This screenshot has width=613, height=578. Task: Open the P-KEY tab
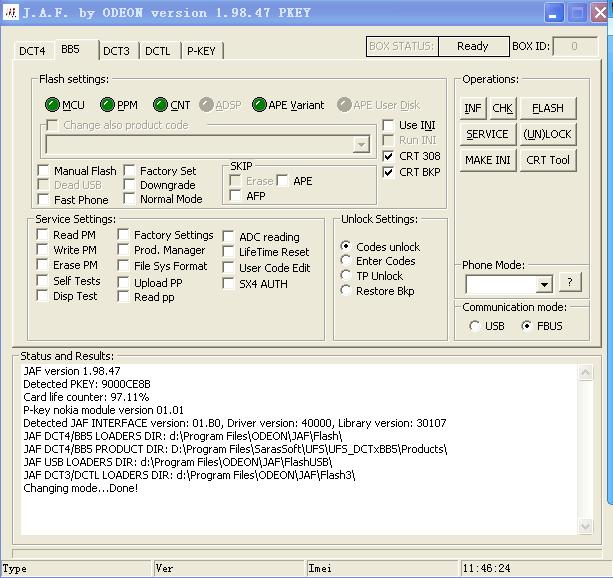point(201,51)
